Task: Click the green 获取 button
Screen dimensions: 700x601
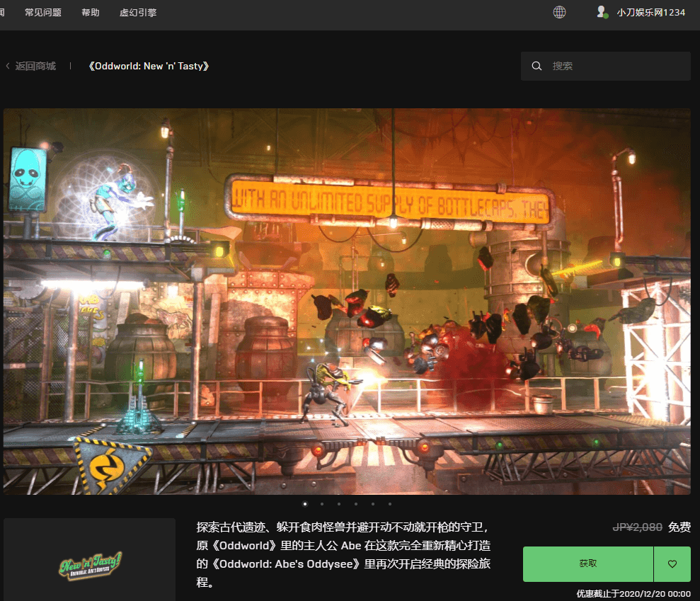Action: pos(588,564)
